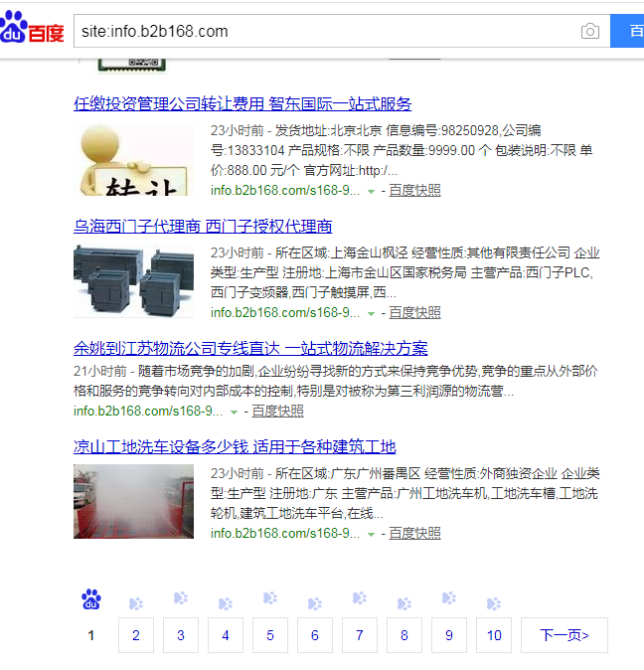Open 余姚到江苏物流公司专线直达 result link
The image size is (644, 670).
click(x=250, y=348)
